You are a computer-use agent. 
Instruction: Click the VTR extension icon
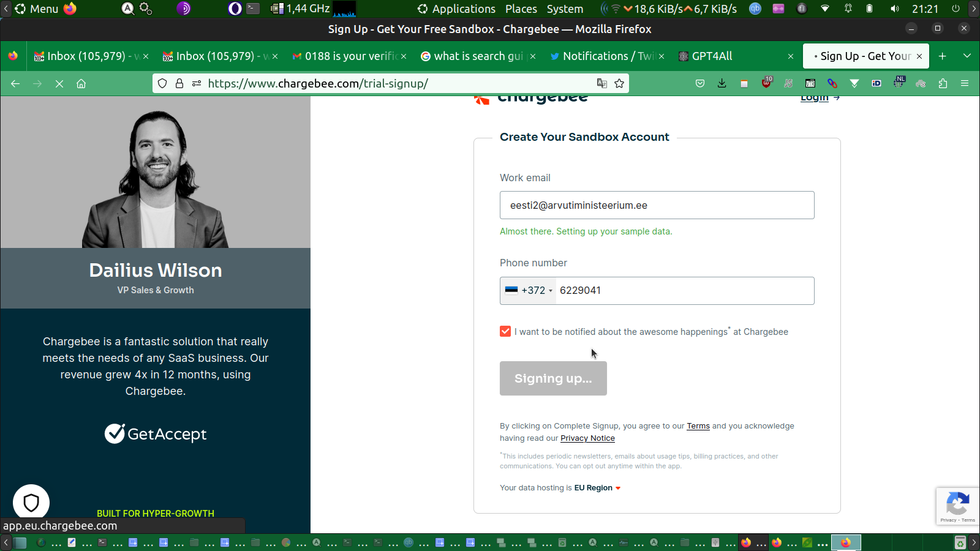coord(810,83)
